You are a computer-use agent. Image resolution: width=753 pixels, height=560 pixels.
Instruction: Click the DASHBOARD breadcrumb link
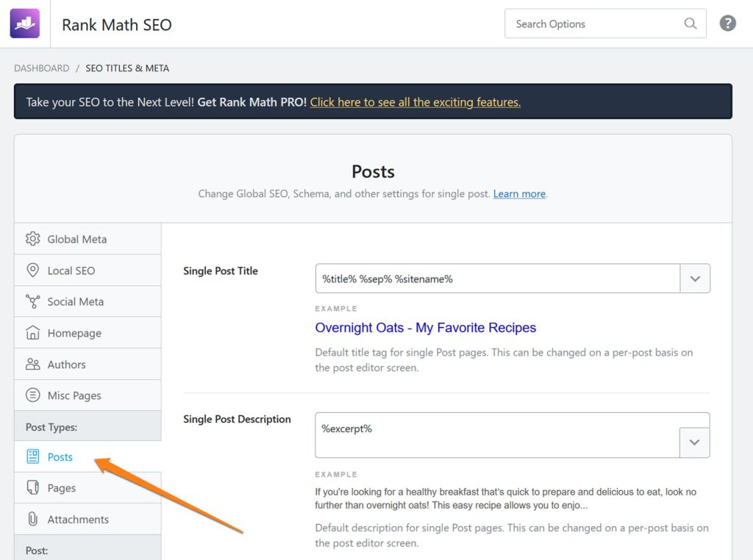42,68
